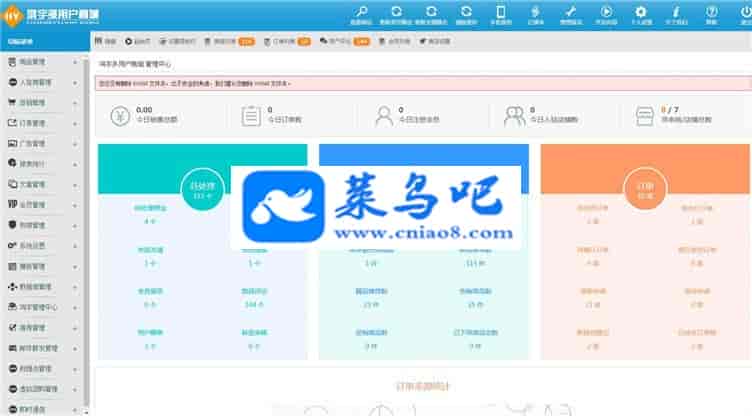Expand the shield row arrow in sidebar

(75, 226)
